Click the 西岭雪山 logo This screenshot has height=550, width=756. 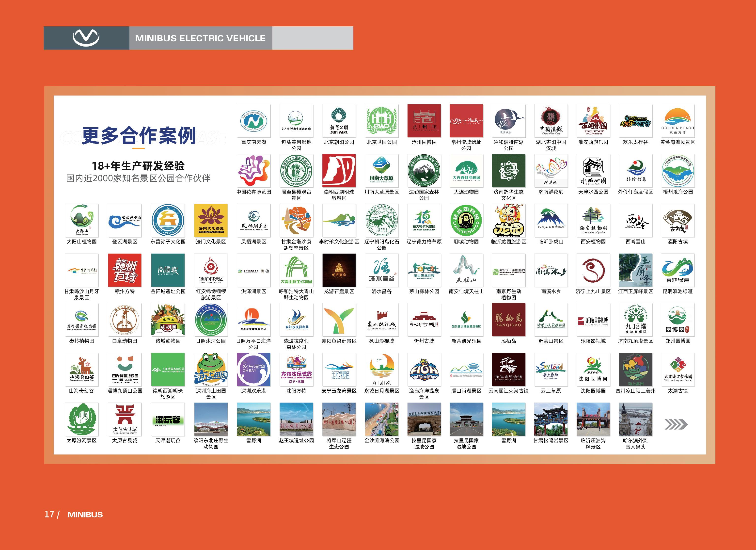coord(636,220)
